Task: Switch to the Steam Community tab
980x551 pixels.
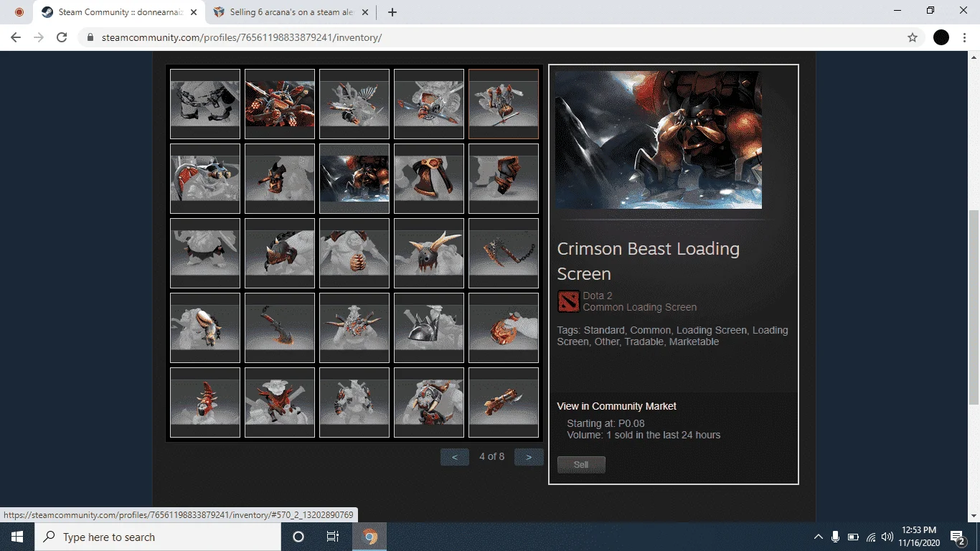Action: pos(119,12)
